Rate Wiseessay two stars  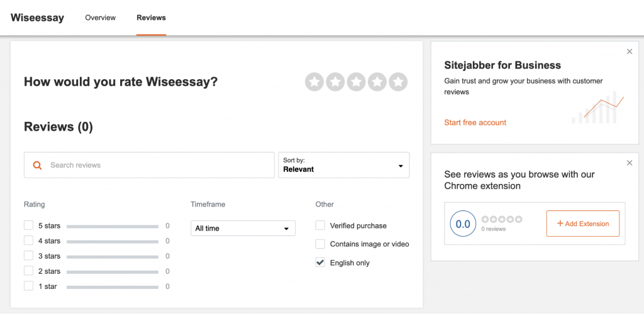tap(336, 82)
